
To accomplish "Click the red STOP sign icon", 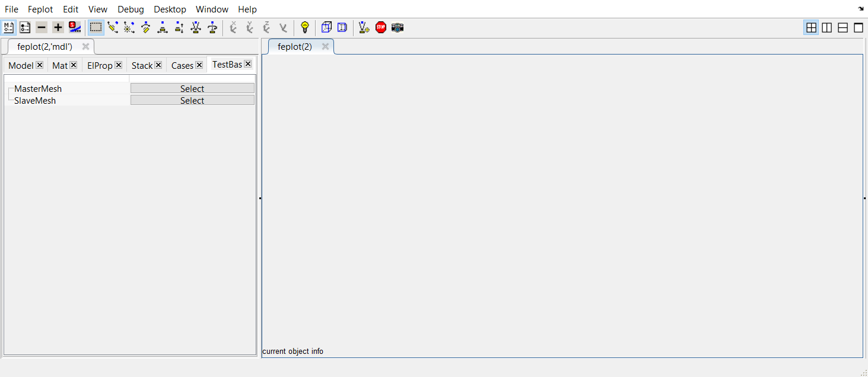I will pyautogui.click(x=381, y=27).
